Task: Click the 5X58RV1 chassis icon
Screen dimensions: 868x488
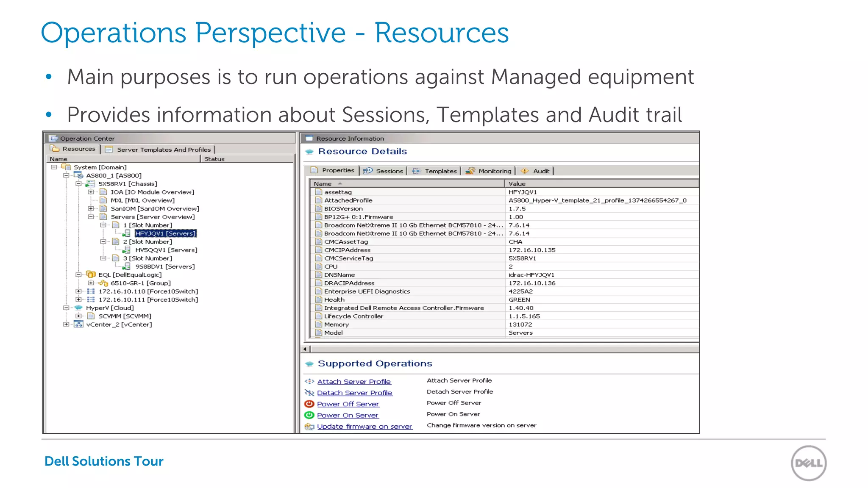Action: pyautogui.click(x=90, y=183)
